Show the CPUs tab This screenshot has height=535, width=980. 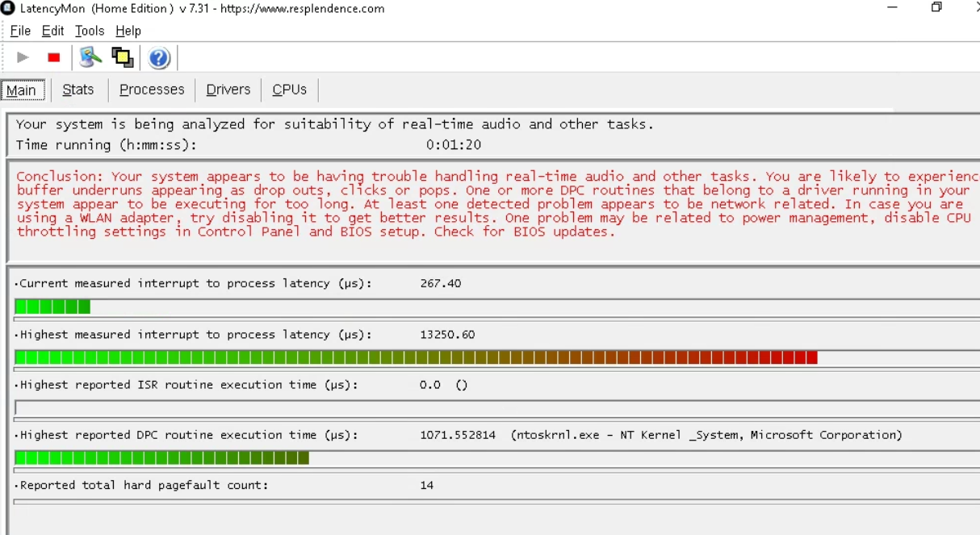289,90
